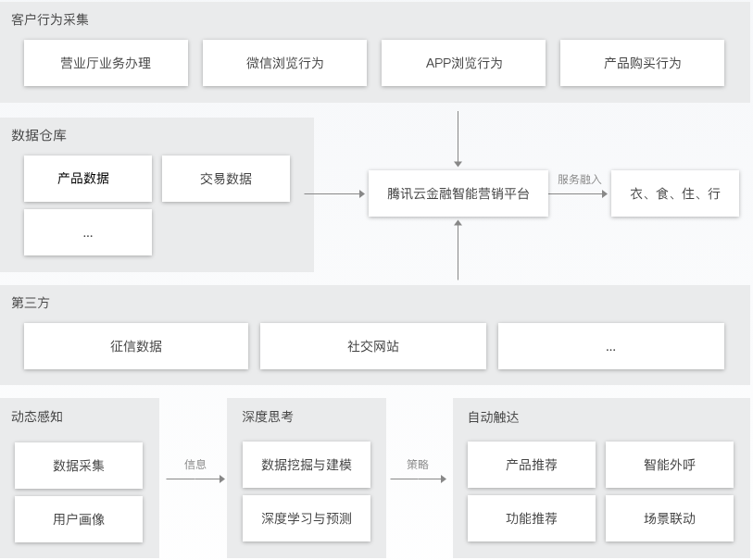
Task: Select the 用户画像 node
Action: coord(78,519)
